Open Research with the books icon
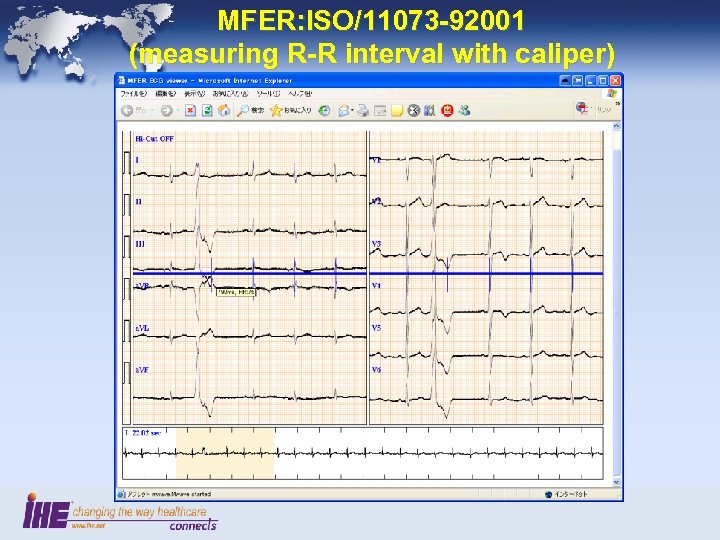Screen dimensions: 720x540 tap(430, 111)
